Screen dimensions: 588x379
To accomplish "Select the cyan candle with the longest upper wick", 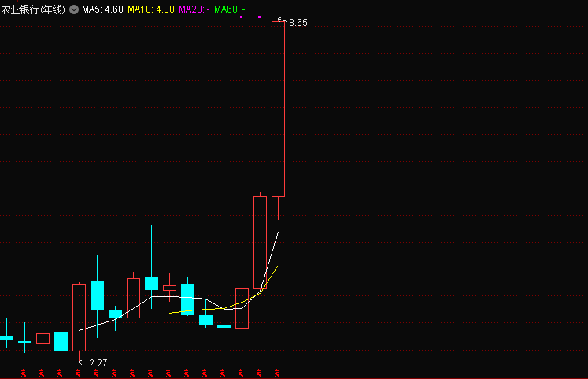I will (151, 284).
